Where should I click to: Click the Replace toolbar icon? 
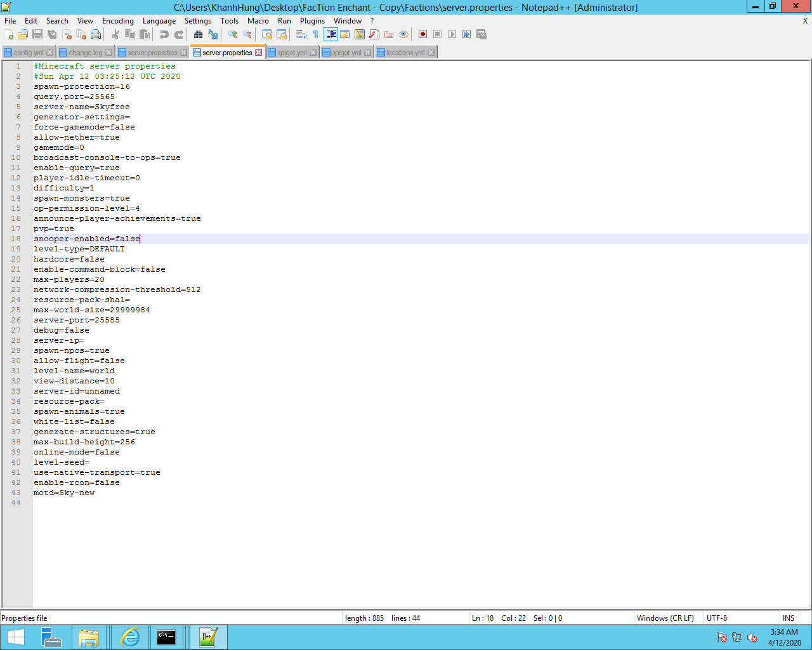click(x=213, y=34)
